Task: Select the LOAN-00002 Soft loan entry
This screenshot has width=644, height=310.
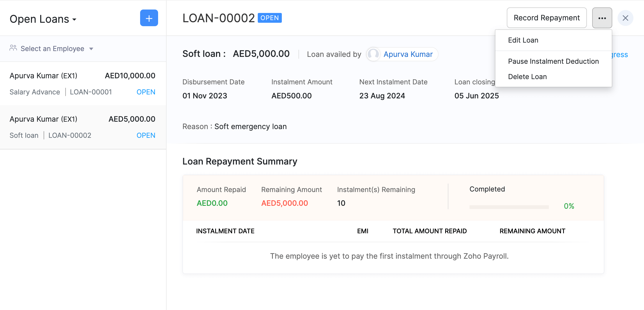Action: pyautogui.click(x=83, y=127)
